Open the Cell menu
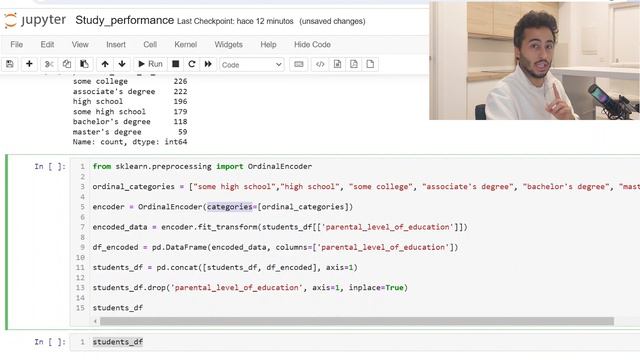Image resolution: width=640 pixels, height=360 pixels. (x=150, y=44)
